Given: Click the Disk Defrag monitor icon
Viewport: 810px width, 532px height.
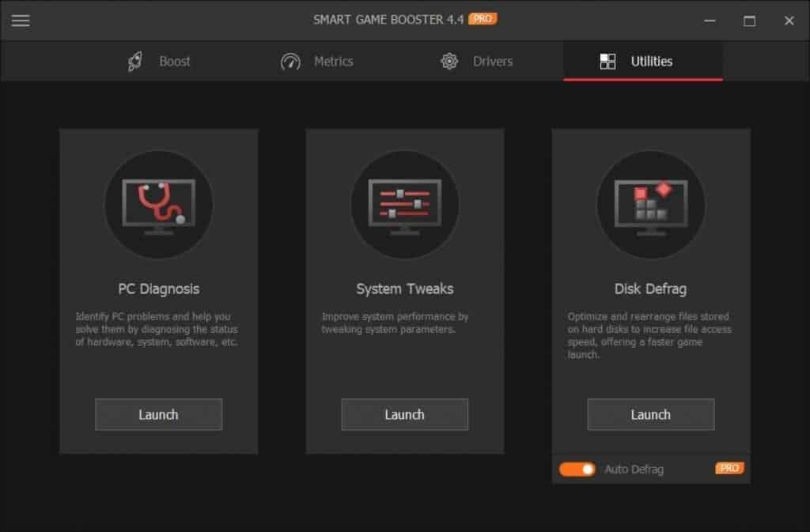Looking at the screenshot, I should click(650, 204).
